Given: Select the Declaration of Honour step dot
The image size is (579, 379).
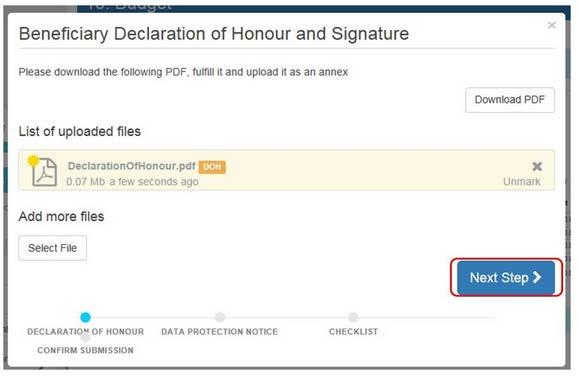Looking at the screenshot, I should (85, 317).
